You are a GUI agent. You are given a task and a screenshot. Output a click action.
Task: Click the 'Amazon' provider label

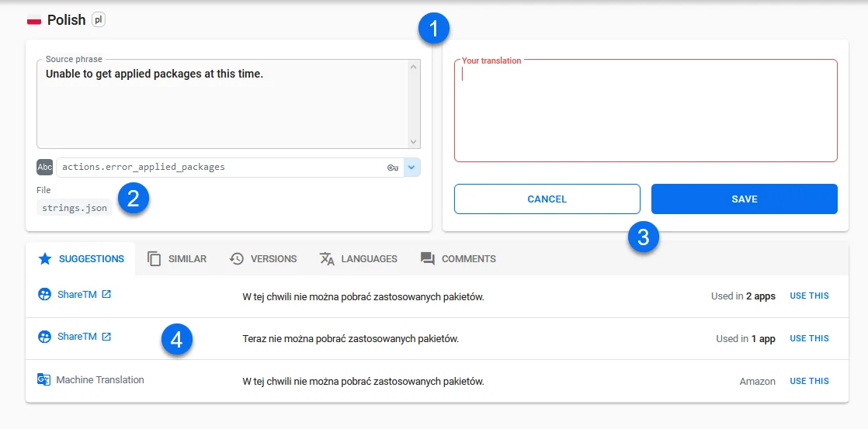click(x=757, y=382)
